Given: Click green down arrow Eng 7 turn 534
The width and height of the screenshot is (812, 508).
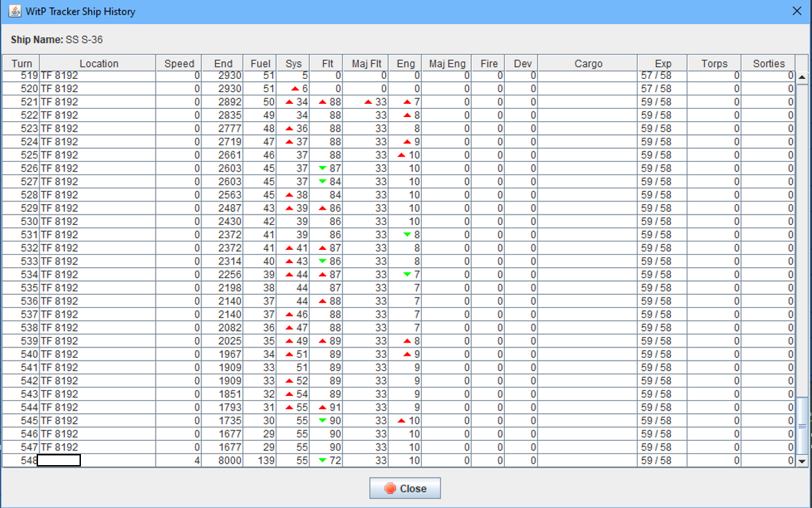Looking at the screenshot, I should point(407,275).
